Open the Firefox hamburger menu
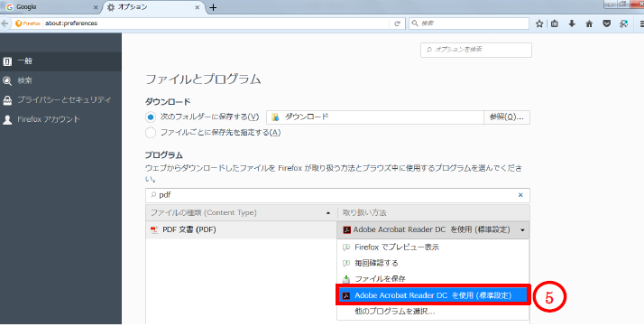 coord(641,23)
